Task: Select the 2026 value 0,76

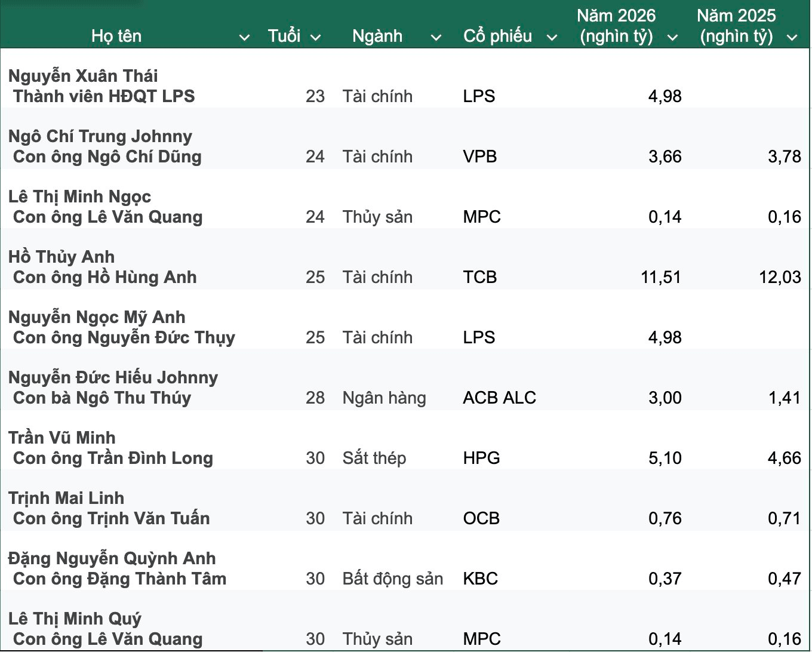Action: (x=665, y=518)
